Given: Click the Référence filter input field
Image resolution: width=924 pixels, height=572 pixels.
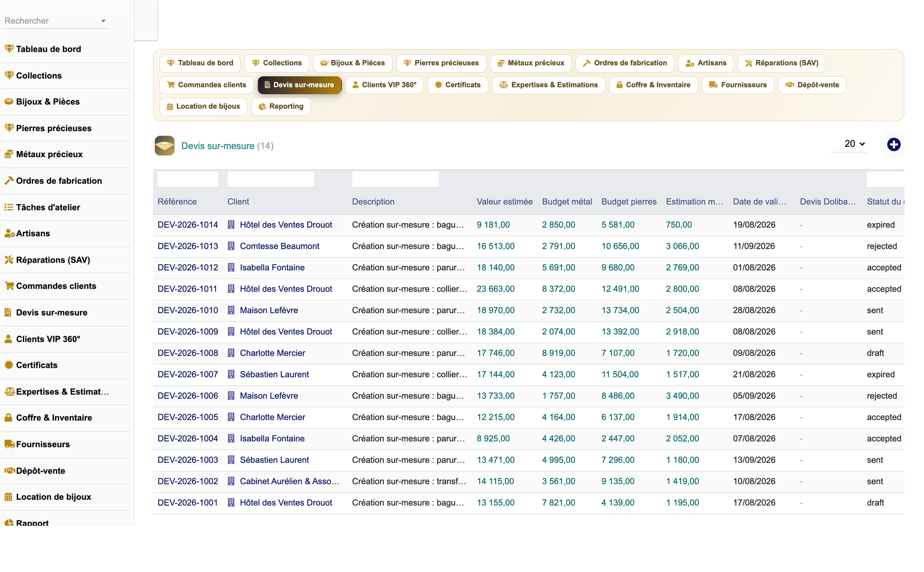Looking at the screenshot, I should click(x=188, y=179).
